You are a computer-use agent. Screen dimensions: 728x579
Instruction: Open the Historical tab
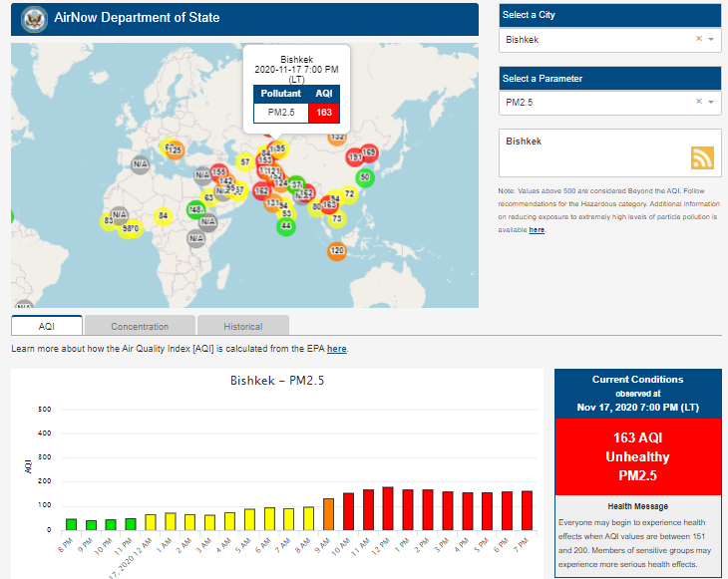[242, 326]
